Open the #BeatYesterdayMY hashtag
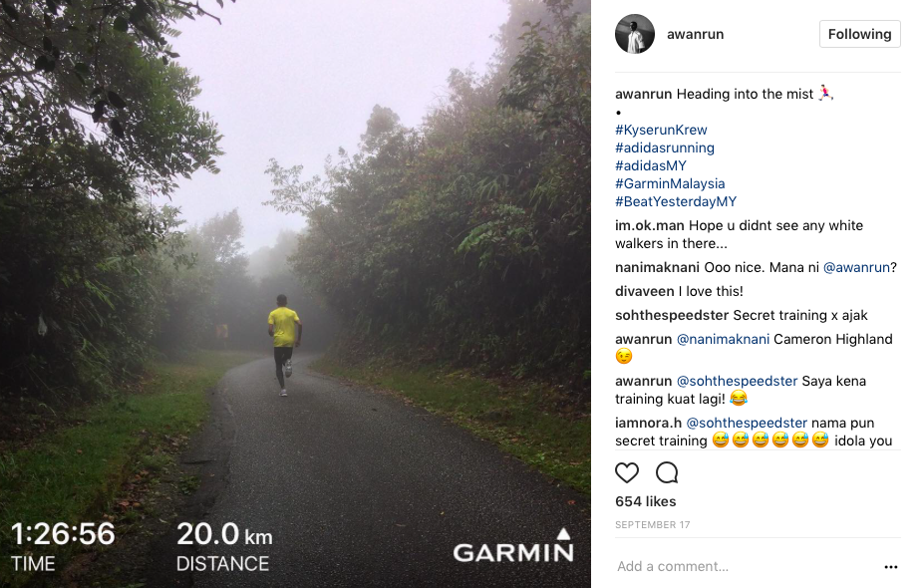This screenshot has width=921, height=588. 676,201
